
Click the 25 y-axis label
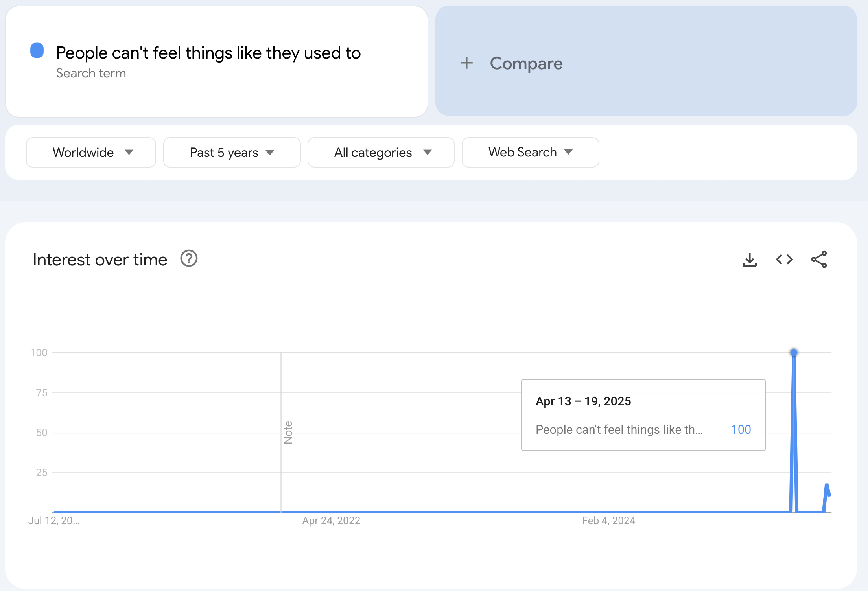coord(42,472)
